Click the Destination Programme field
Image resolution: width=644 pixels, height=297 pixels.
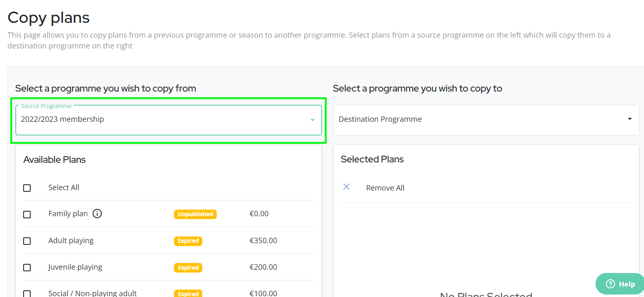(477, 119)
